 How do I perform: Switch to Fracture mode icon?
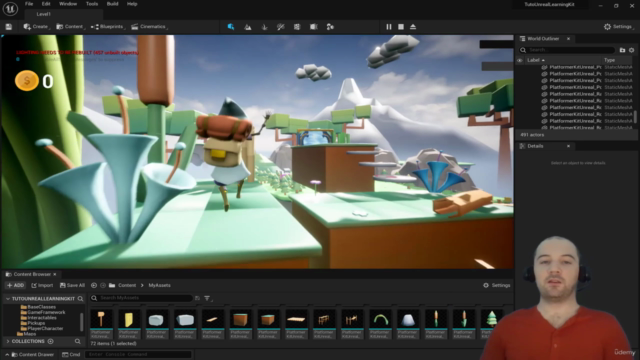point(313,27)
